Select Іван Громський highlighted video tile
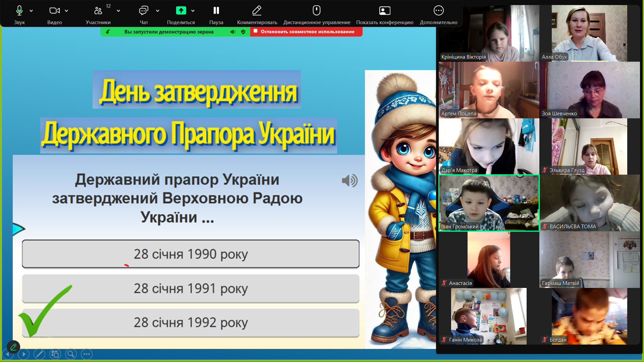The image size is (644, 362). [489, 203]
